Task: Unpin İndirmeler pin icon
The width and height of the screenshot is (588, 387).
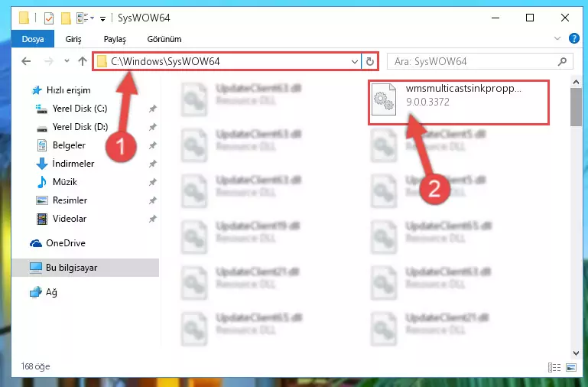Action: click(x=152, y=164)
